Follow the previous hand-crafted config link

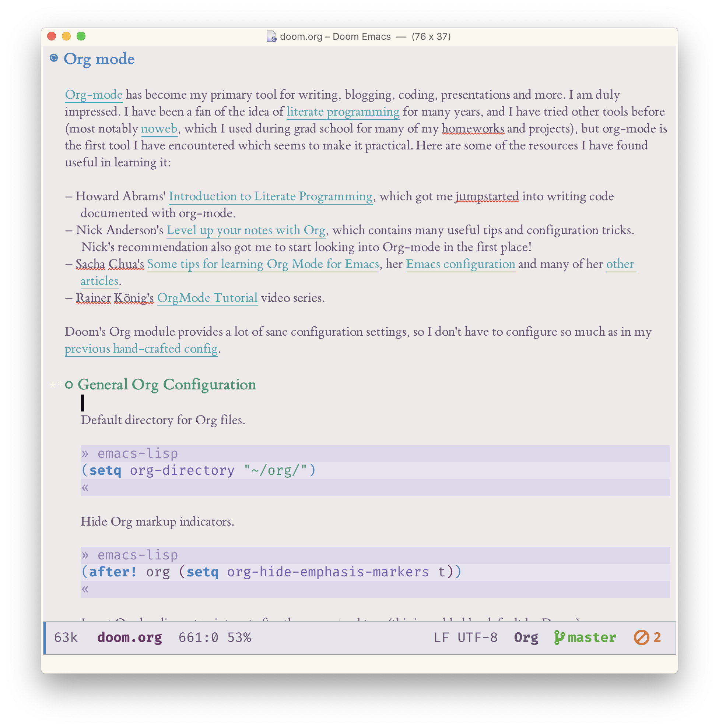pyautogui.click(x=141, y=349)
